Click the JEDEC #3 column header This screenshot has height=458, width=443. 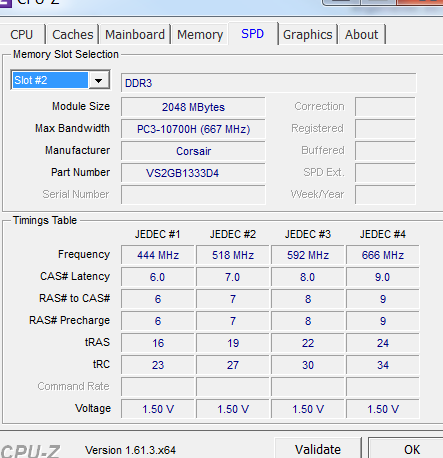tap(308, 234)
